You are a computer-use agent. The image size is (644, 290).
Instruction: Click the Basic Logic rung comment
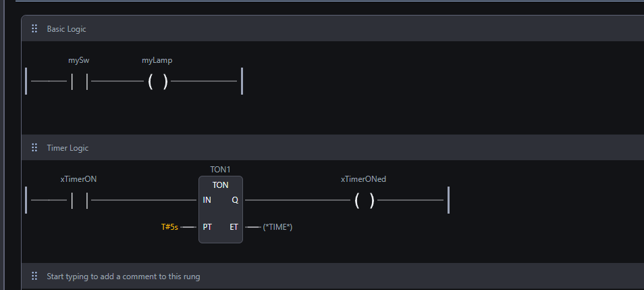click(x=66, y=29)
